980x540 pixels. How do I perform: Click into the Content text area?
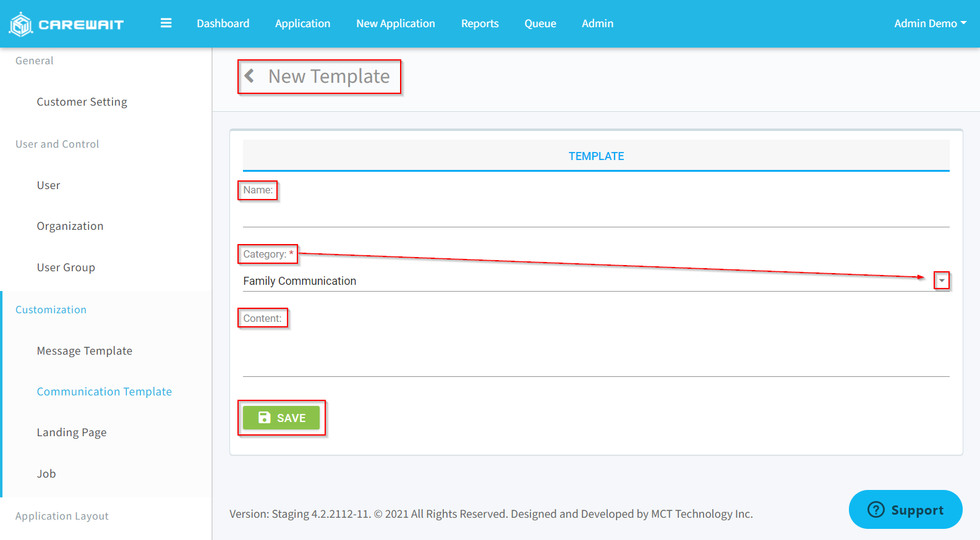(596, 353)
